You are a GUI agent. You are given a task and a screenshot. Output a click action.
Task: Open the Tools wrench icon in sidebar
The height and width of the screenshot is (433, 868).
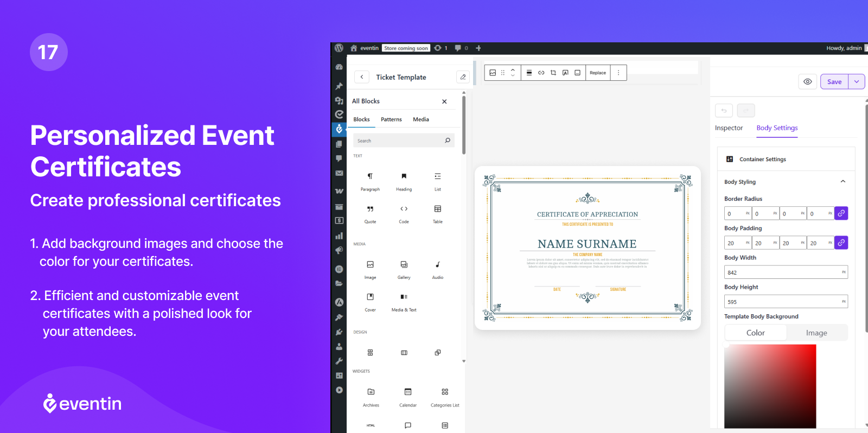[x=339, y=361]
